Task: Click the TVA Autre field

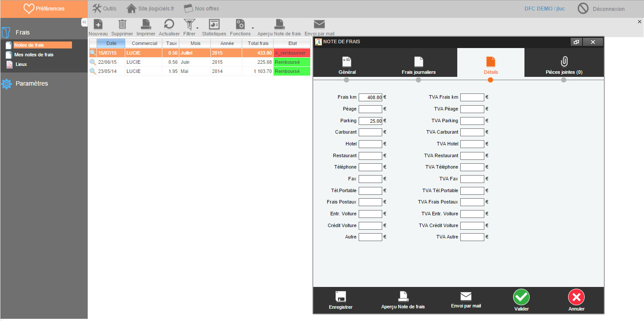Action: 472,237
